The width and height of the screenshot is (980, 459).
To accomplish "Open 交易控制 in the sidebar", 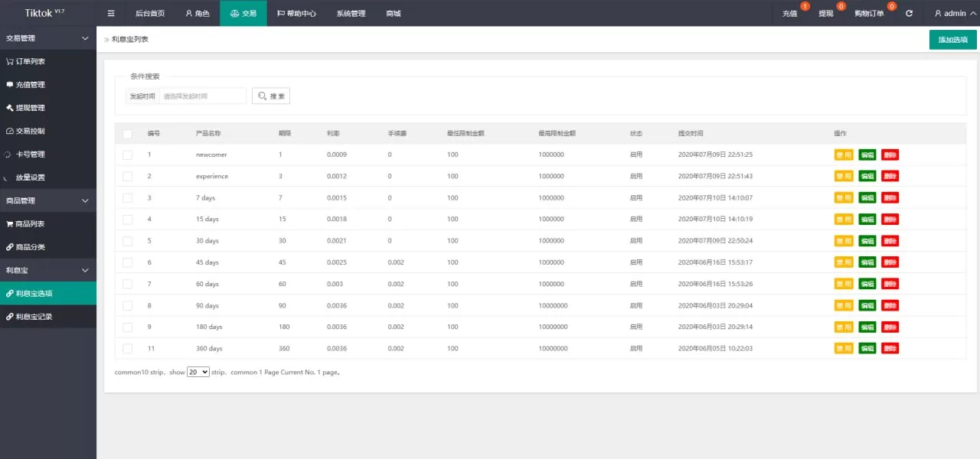I will pyautogui.click(x=26, y=131).
